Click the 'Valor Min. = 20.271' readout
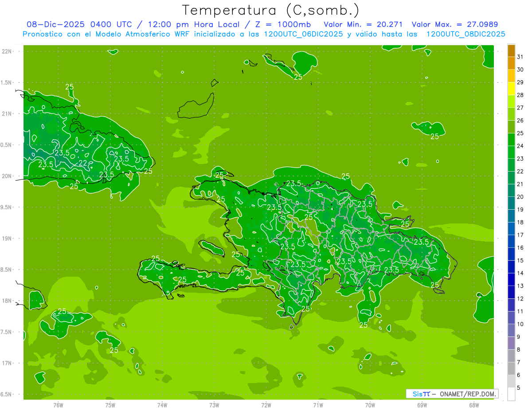 pyautogui.click(x=363, y=24)
